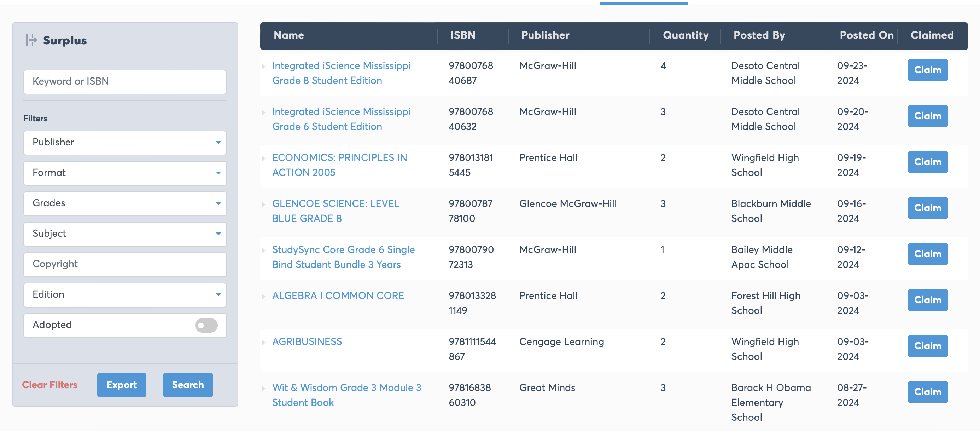Open Wit & Wisdom Grade 3 Module 3 link
Viewport: 980px width, 431px height.
click(346, 395)
